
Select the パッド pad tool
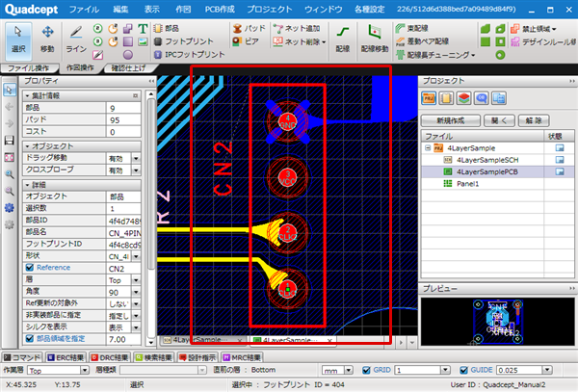point(249,28)
